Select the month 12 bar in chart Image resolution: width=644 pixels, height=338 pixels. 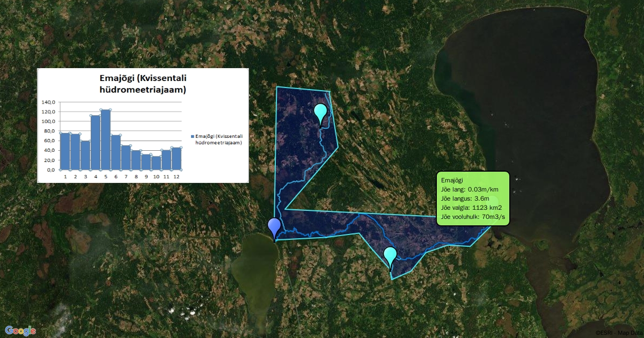pos(176,158)
